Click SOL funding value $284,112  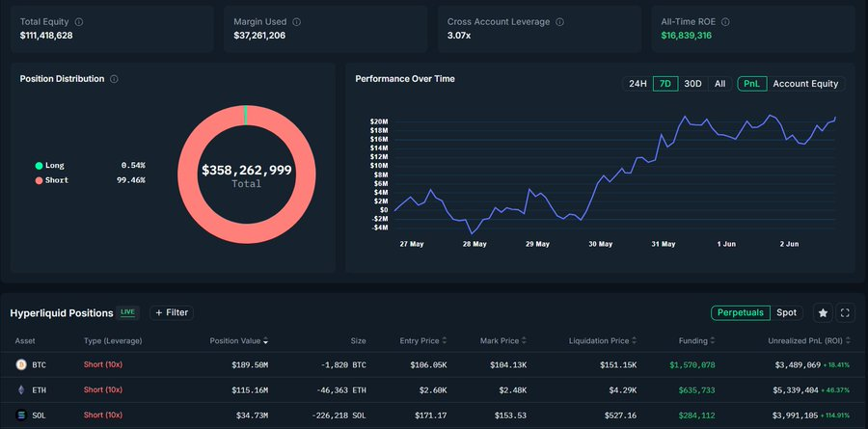(697, 416)
